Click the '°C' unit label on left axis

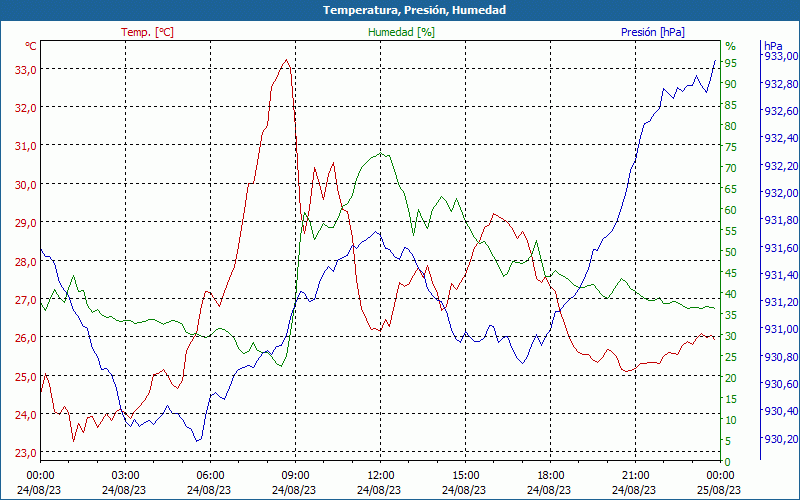(x=31, y=46)
